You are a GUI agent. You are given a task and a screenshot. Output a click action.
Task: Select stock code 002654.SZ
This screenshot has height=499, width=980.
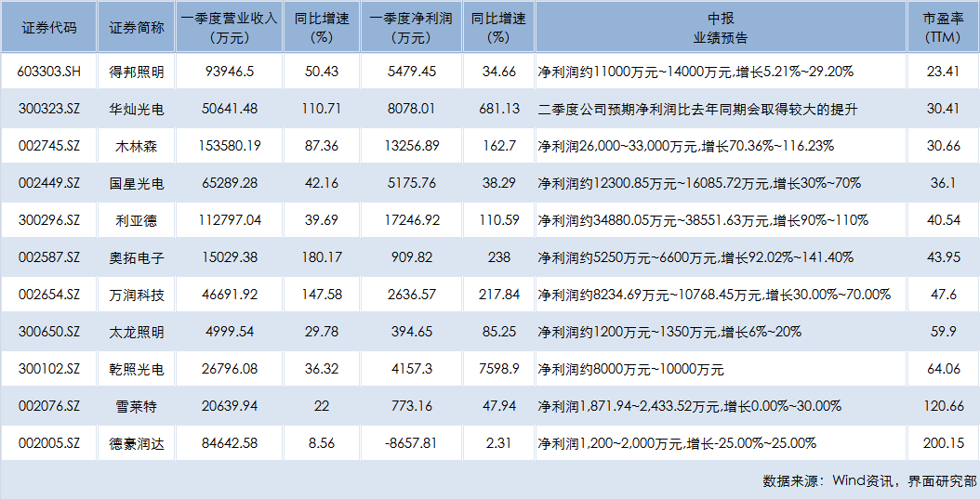tap(48, 295)
